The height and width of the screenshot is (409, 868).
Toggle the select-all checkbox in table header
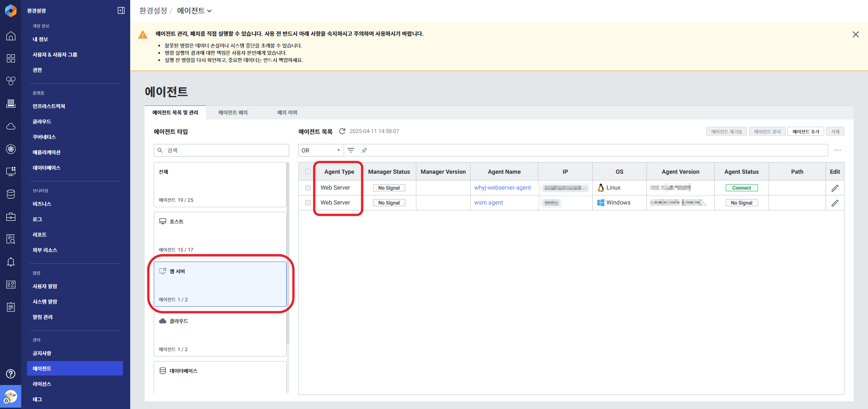(308, 172)
